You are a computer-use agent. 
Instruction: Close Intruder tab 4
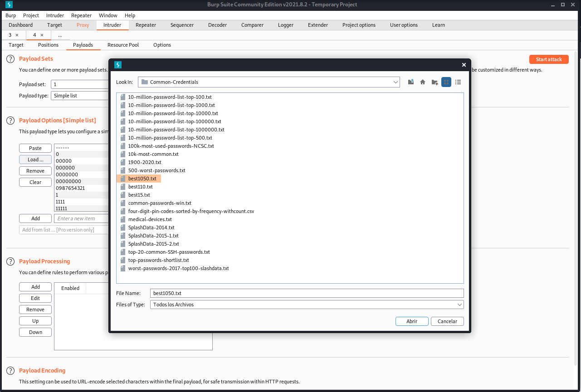[42, 35]
